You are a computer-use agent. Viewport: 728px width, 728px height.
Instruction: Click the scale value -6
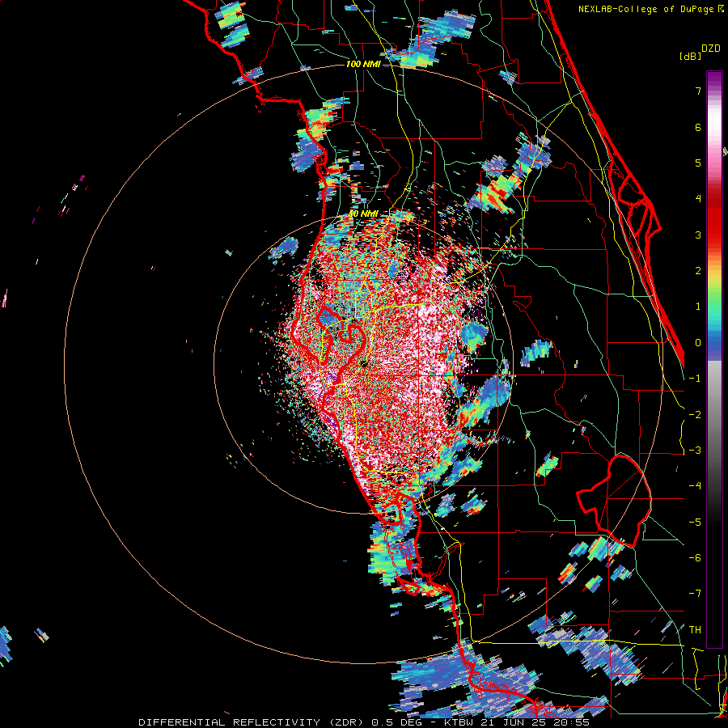[695, 558]
